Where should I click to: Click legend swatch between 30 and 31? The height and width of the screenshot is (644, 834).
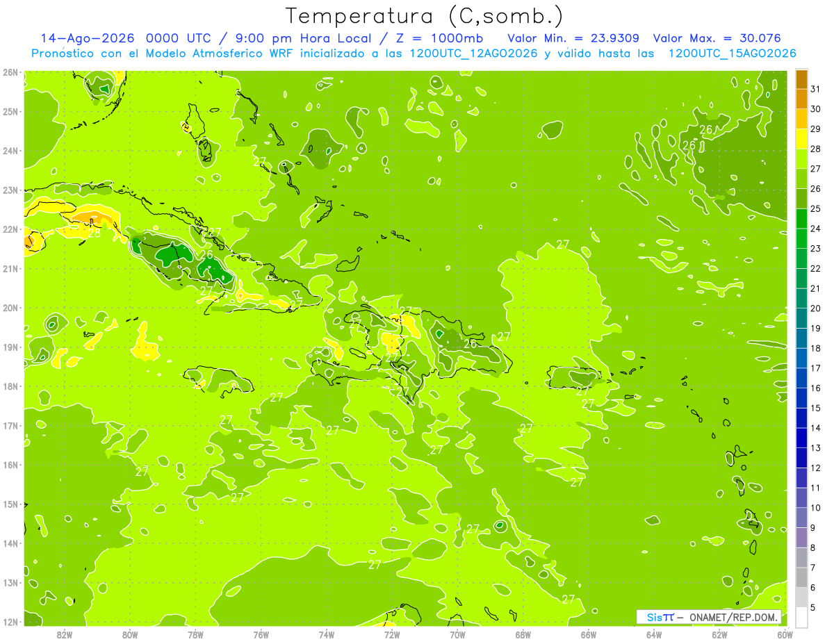point(801,99)
